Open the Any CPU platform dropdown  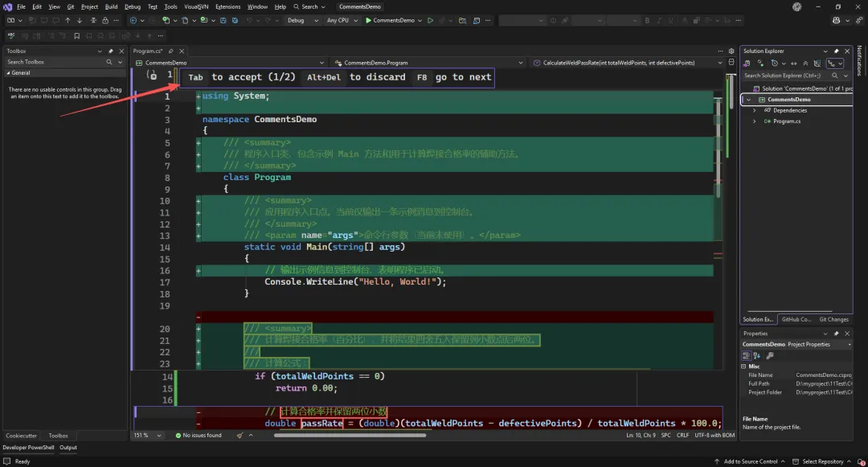(342, 20)
